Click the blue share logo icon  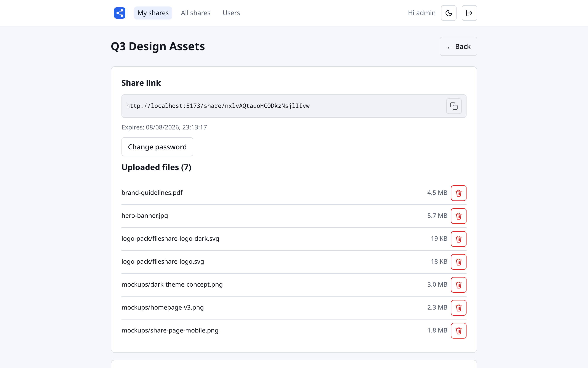(x=120, y=13)
